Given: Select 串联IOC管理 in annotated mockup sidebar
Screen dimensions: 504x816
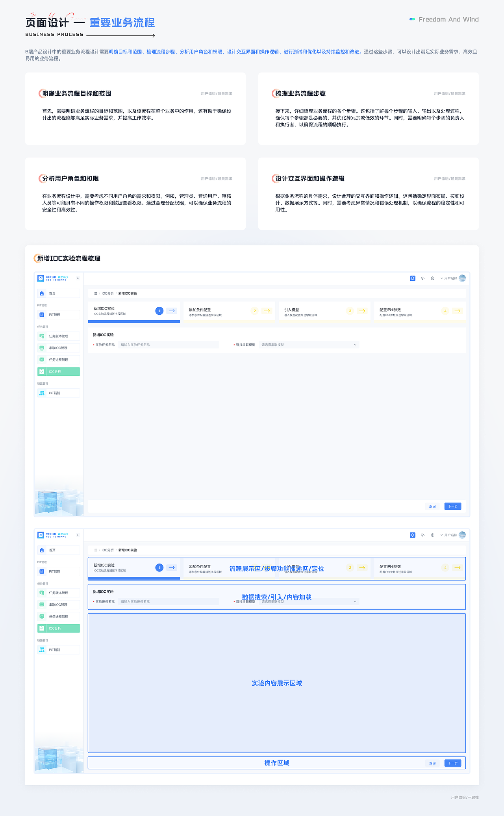Looking at the screenshot, I should [59, 605].
